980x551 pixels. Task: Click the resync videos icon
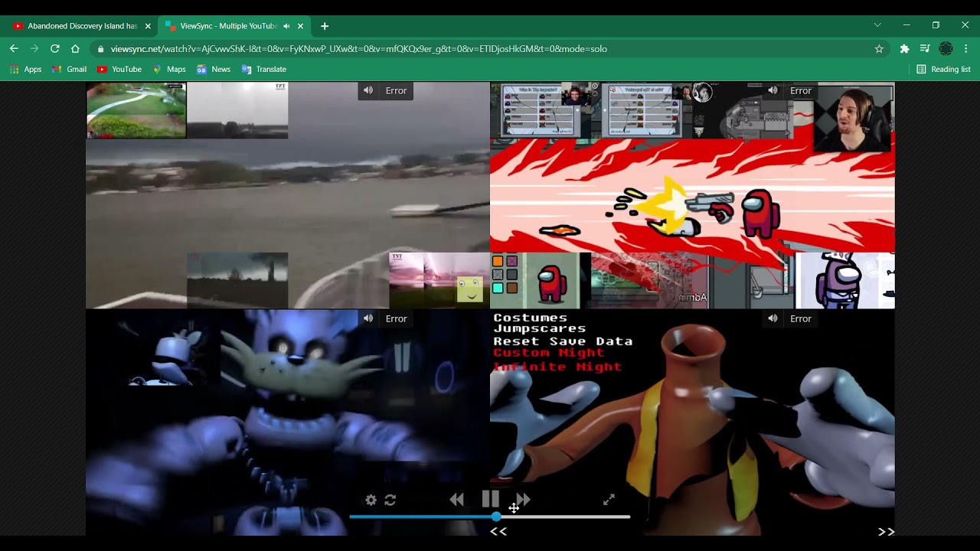coord(390,500)
